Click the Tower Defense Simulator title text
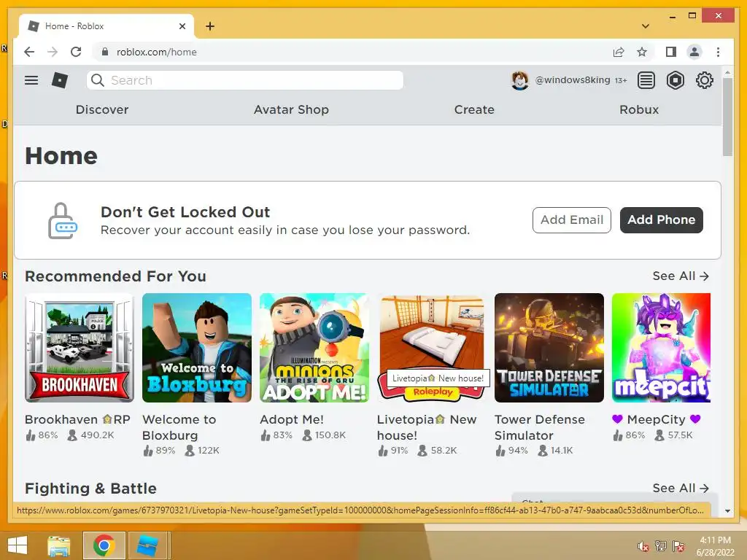Image resolution: width=747 pixels, height=560 pixels. pos(539,427)
